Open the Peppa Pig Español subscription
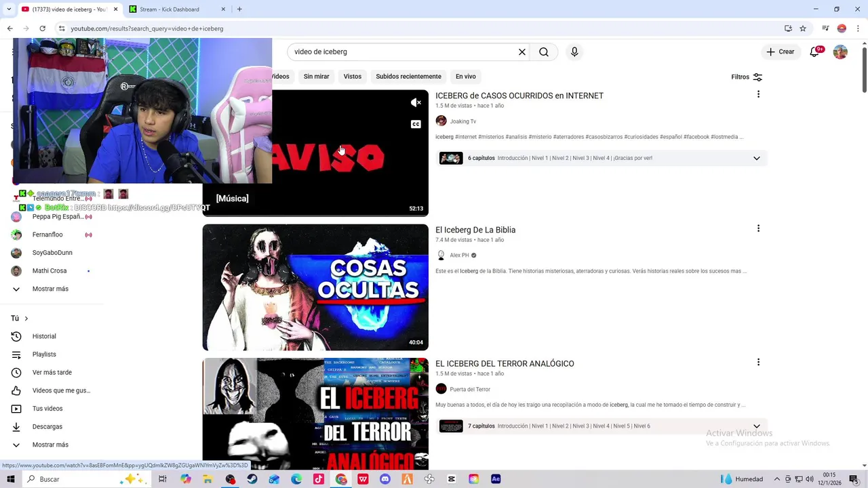Viewport: 868px width, 488px height. [x=58, y=217]
